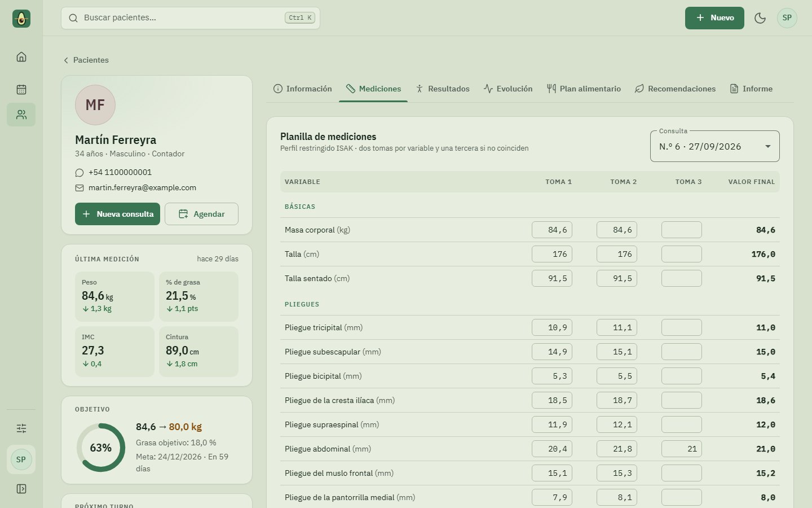Open the home icon in sidebar
812x508 pixels.
(x=21, y=56)
